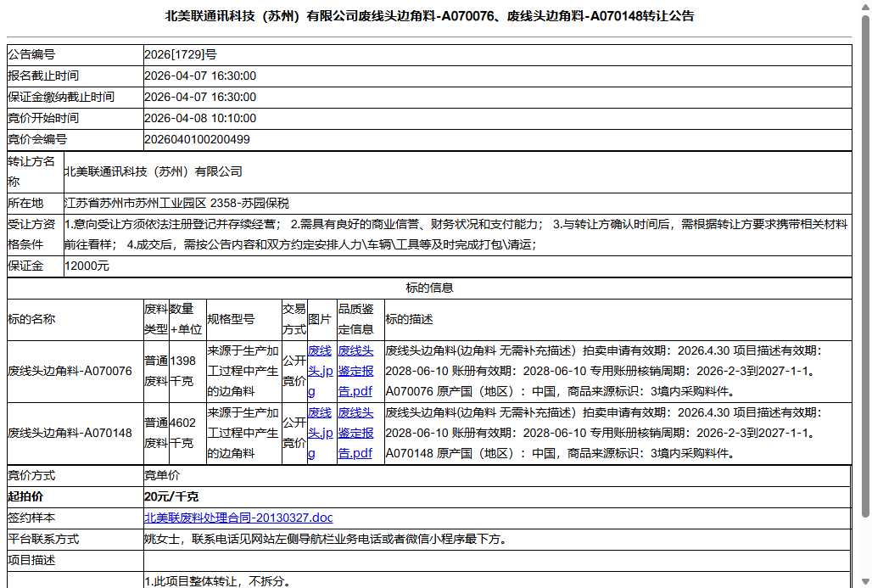Screen dimensions: 872x588
Task: Click the scrollbar down arrow
Action: [x=865, y=581]
